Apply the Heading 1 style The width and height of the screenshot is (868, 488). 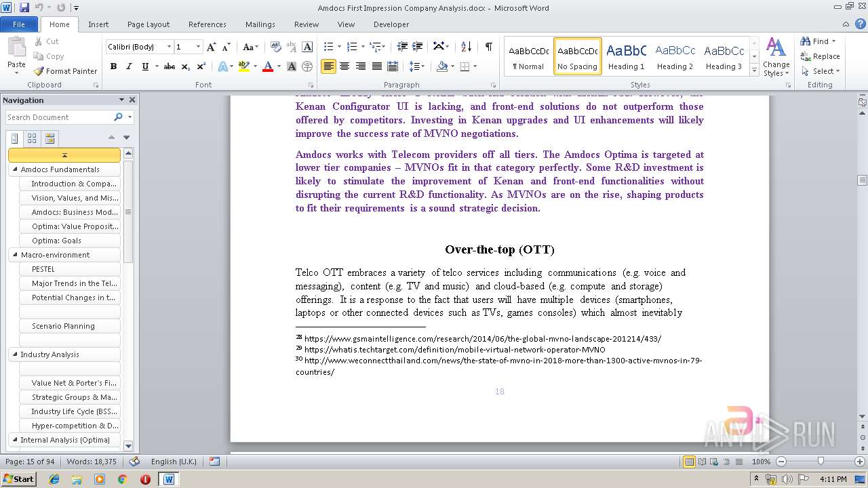click(x=627, y=56)
